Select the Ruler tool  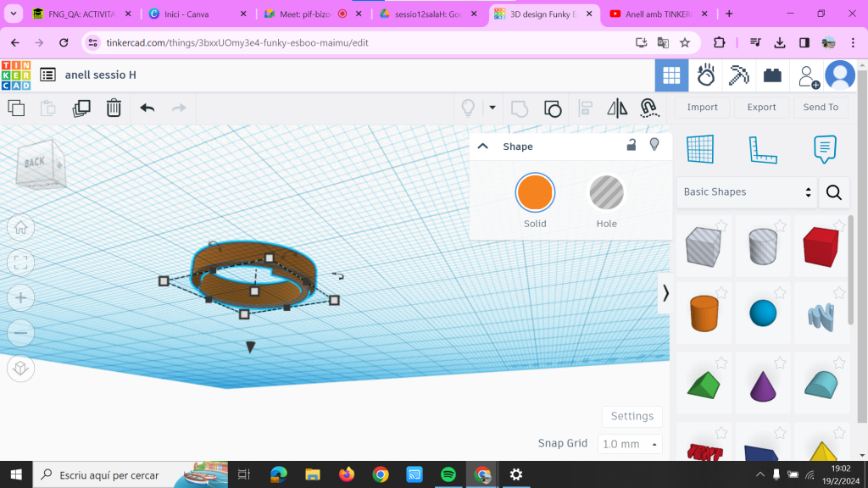point(763,149)
